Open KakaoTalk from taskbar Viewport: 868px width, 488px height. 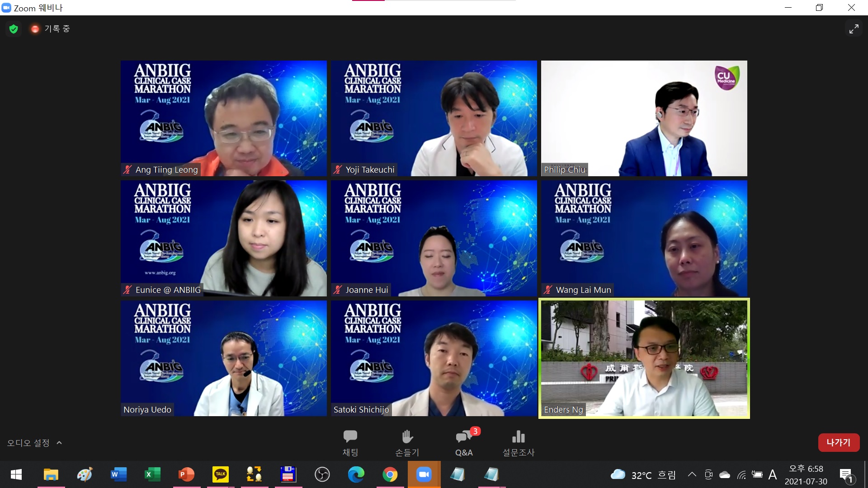(220, 474)
